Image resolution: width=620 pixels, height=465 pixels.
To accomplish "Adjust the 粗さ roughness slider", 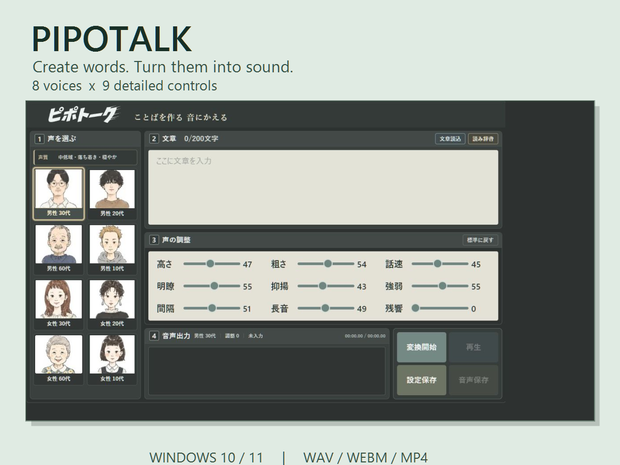I will click(x=326, y=264).
